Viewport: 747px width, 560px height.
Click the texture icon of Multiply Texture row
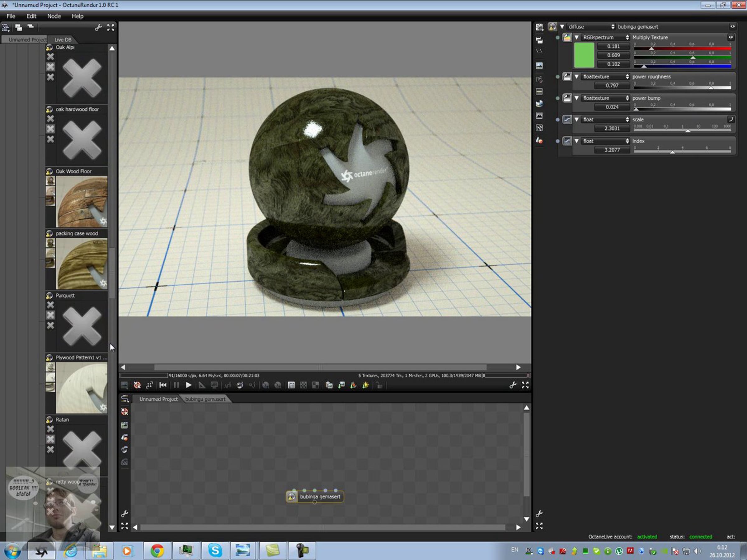click(x=567, y=37)
